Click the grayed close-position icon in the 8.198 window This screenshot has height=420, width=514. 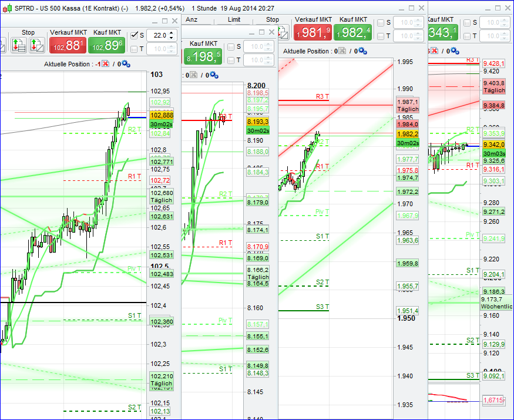coord(193,75)
